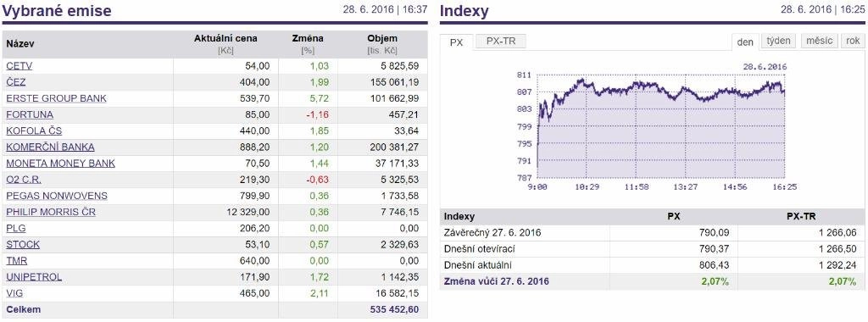This screenshot has height=322, width=868.
Task: Switch chart to měsíc view
Action: pos(820,41)
